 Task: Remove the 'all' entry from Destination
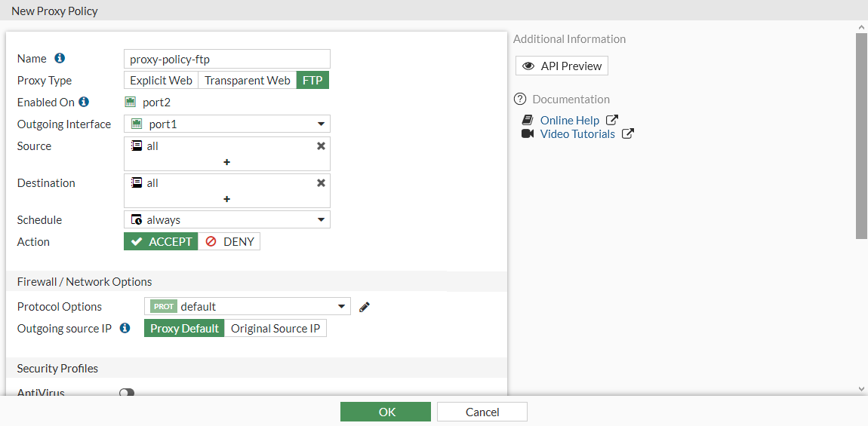pos(321,182)
